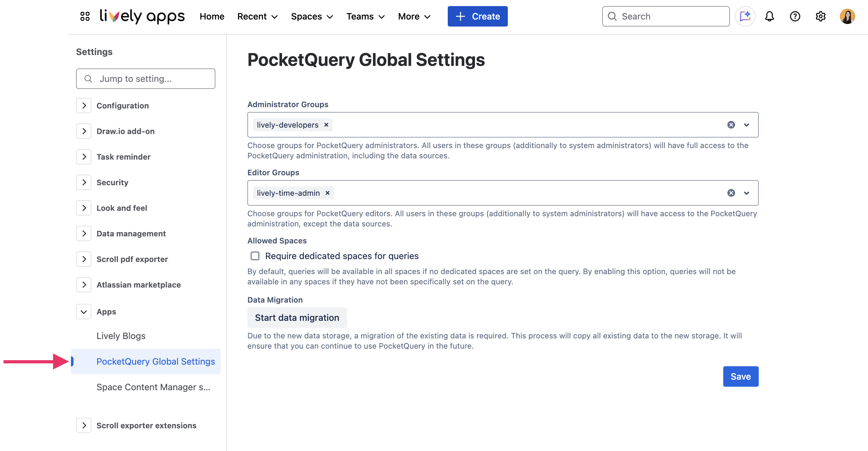This screenshot has width=868, height=451.
Task: Open the Administrator Groups dropdown
Action: click(746, 124)
